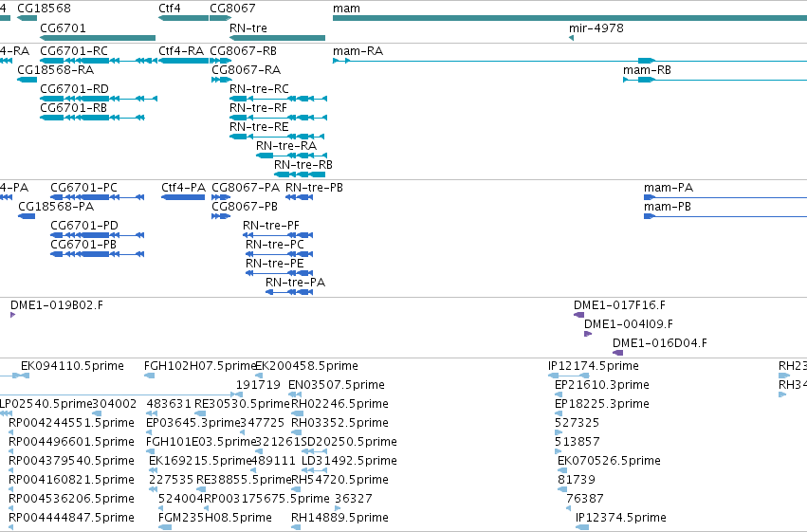Click protein CG18568-PA
Viewport: 807px width, 532px height.
click(x=27, y=216)
